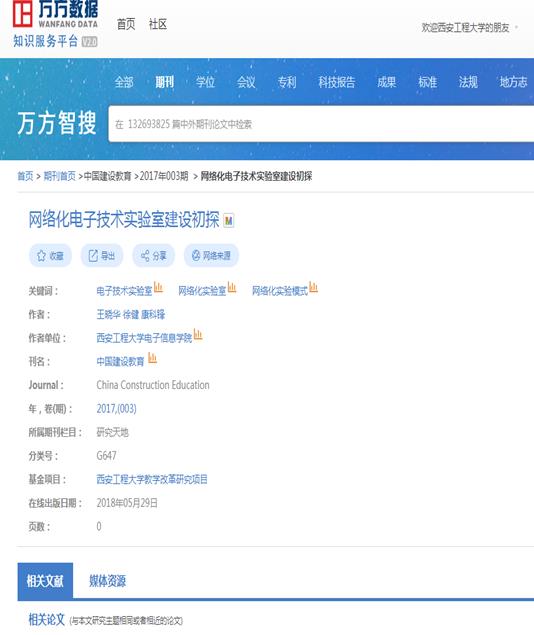Click the journal search input field
This screenshot has width=534, height=635.
[x=321, y=124]
